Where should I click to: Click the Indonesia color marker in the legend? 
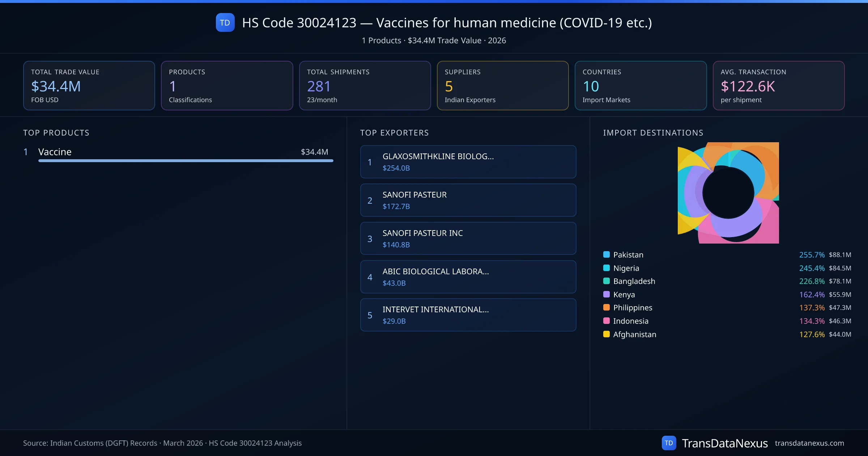tap(606, 321)
